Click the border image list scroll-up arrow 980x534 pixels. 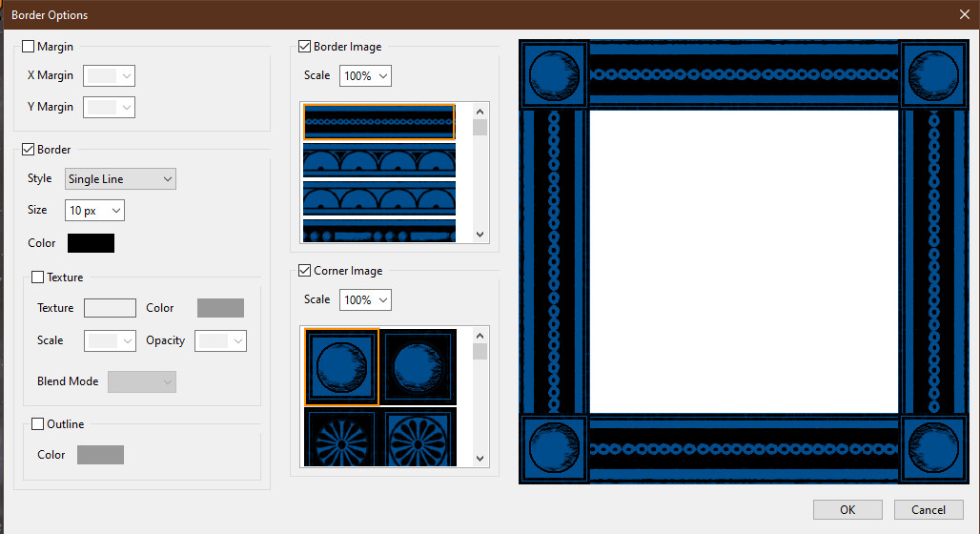[480, 112]
